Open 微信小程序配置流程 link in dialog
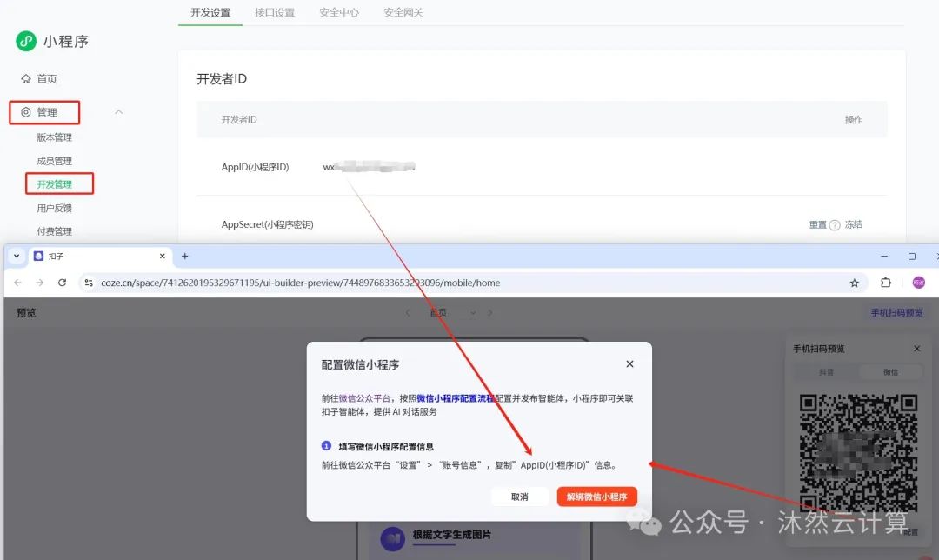The image size is (939, 560). click(x=455, y=398)
